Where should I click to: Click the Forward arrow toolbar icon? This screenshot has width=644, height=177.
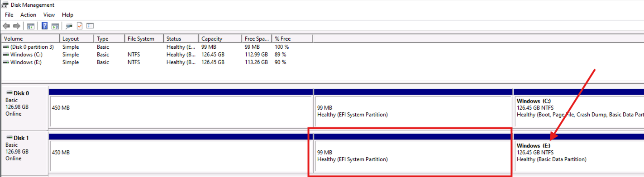(x=17, y=26)
